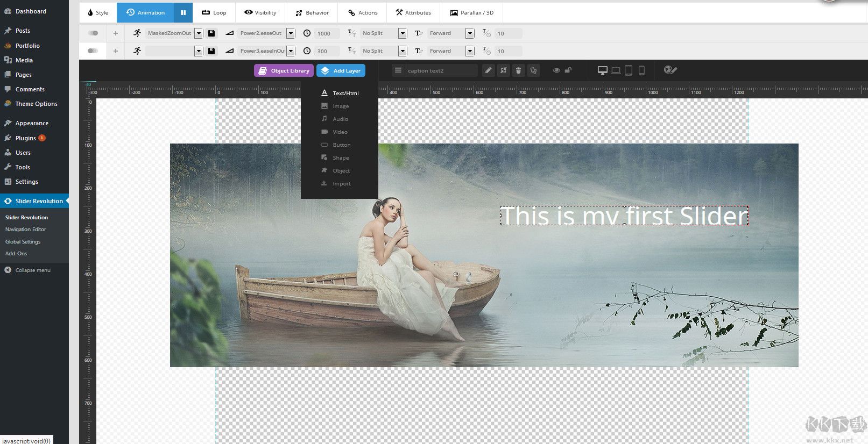This screenshot has height=444, width=868.
Task: Open the Object Library
Action: [x=284, y=70]
